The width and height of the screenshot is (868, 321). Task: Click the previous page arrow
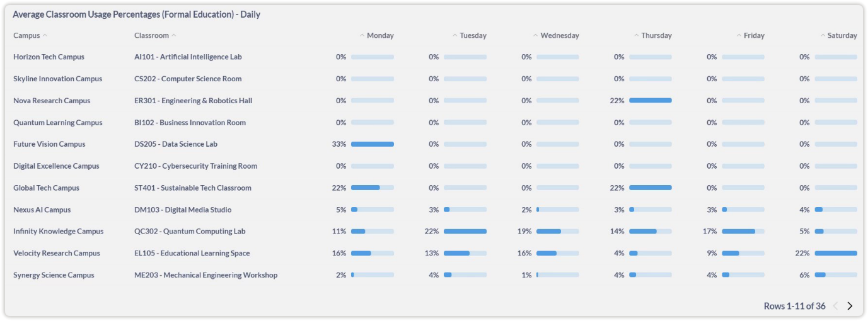835,306
